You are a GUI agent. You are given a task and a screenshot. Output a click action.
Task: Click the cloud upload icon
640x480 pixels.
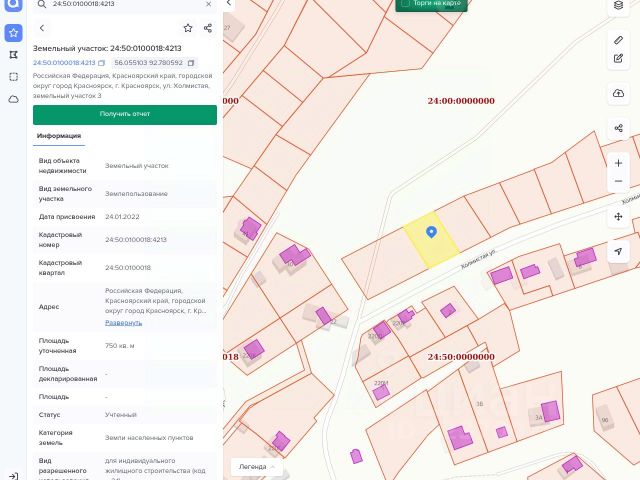pyautogui.click(x=618, y=93)
